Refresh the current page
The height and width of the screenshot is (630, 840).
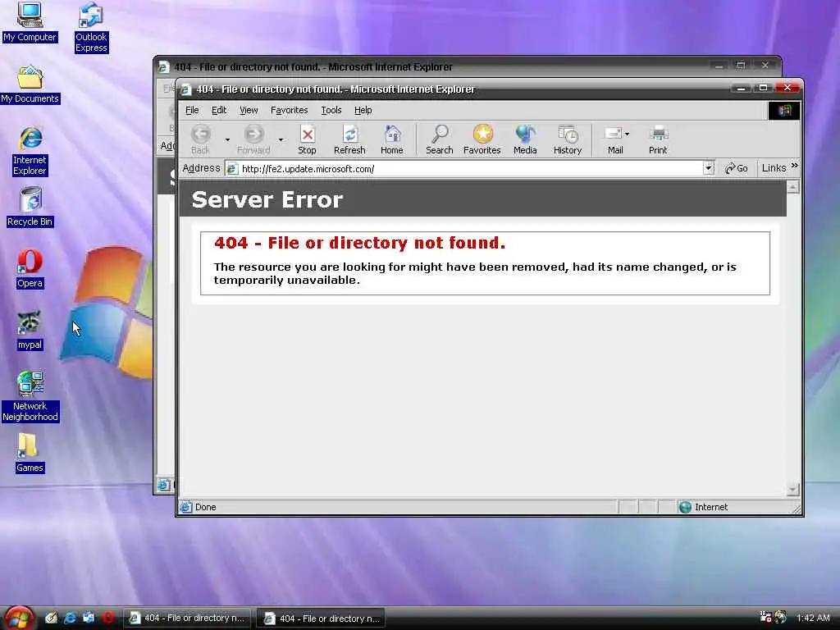point(349,139)
